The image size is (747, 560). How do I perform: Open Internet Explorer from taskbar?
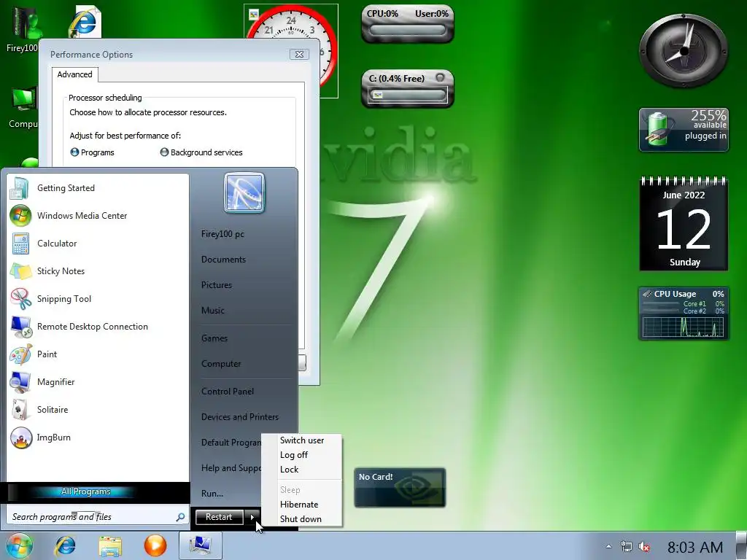(65, 545)
